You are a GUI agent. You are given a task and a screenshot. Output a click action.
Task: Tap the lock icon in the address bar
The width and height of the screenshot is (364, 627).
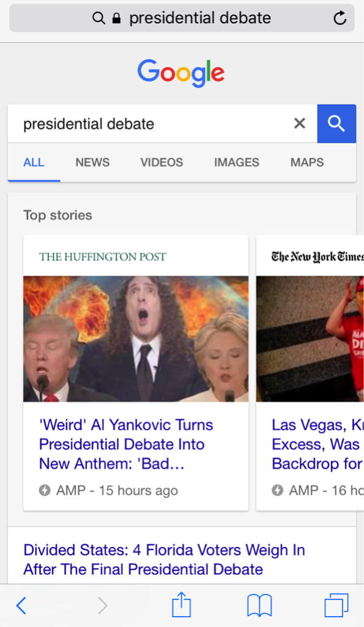[116, 18]
